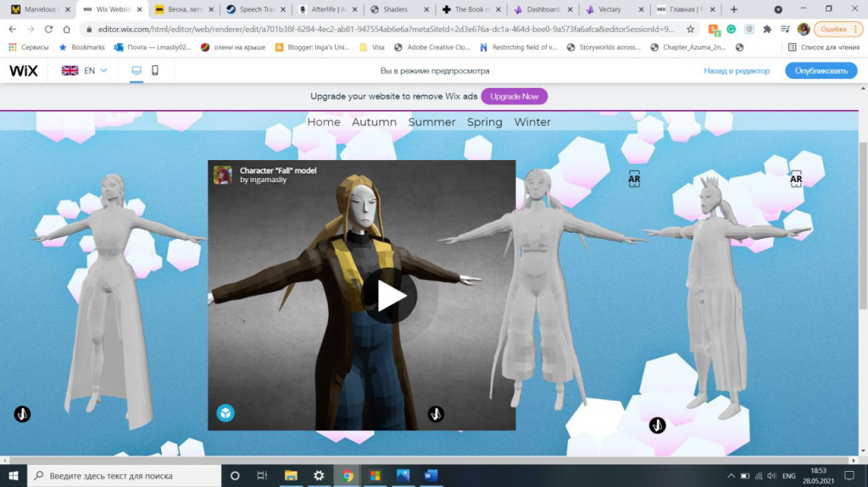Open the Autumn menu page
Image resolution: width=868 pixels, height=487 pixels.
[374, 122]
